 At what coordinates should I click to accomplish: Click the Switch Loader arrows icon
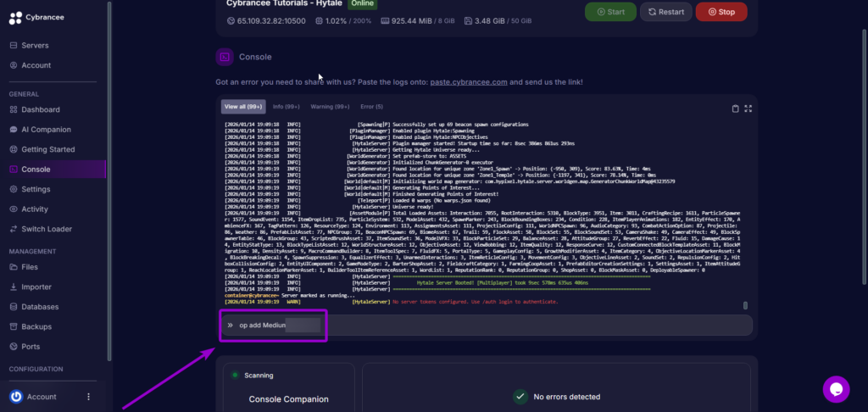point(14,229)
